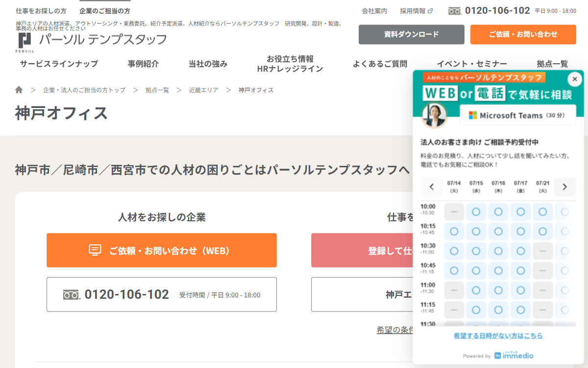Open the 拠点一覧 navigation item

(x=552, y=64)
